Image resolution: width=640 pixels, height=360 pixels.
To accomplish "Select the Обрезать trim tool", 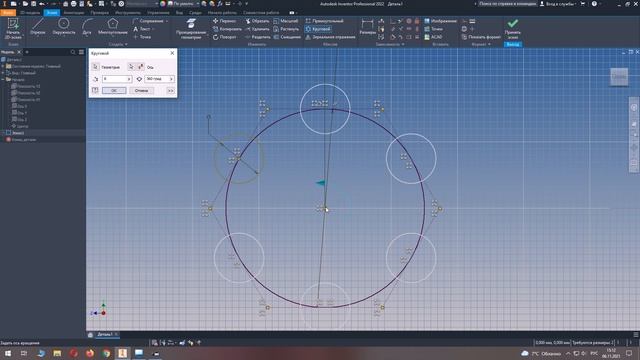I will (x=257, y=21).
